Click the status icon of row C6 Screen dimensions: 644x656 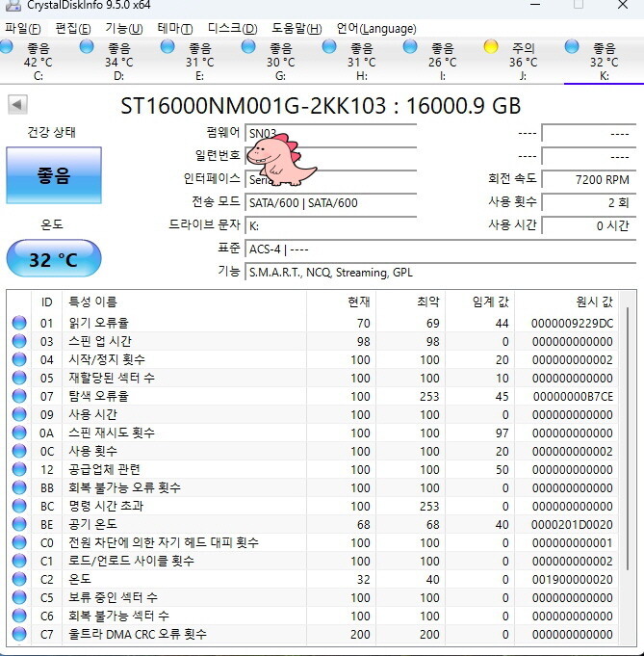click(x=19, y=616)
